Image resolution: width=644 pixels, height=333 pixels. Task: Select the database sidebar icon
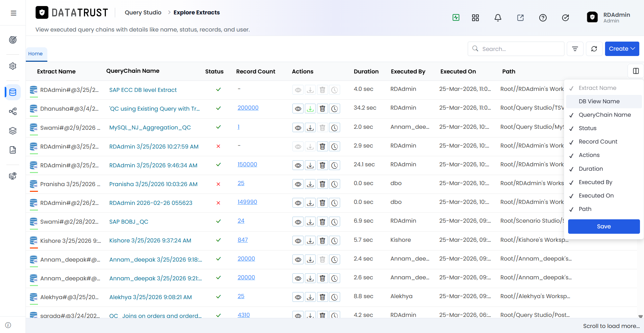click(13, 92)
